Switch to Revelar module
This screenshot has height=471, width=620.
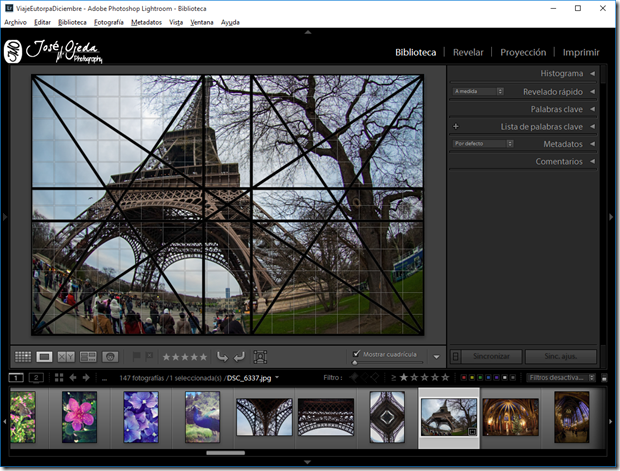(468, 52)
